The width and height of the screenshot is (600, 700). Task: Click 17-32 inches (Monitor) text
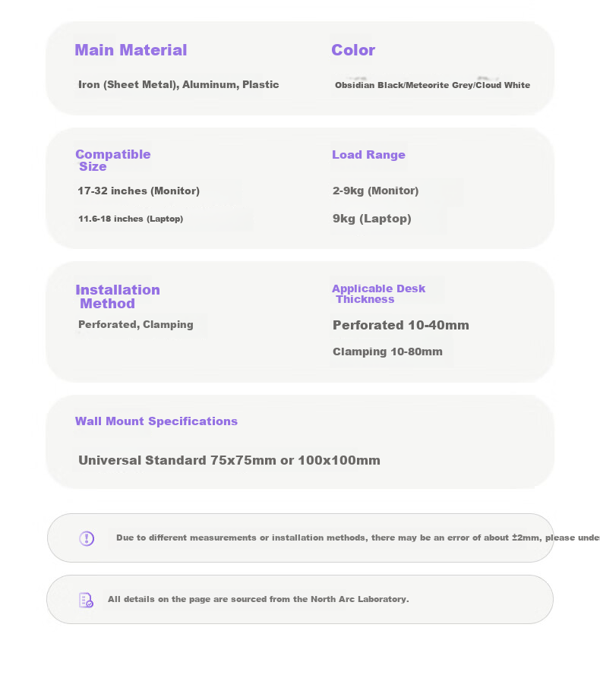click(139, 191)
